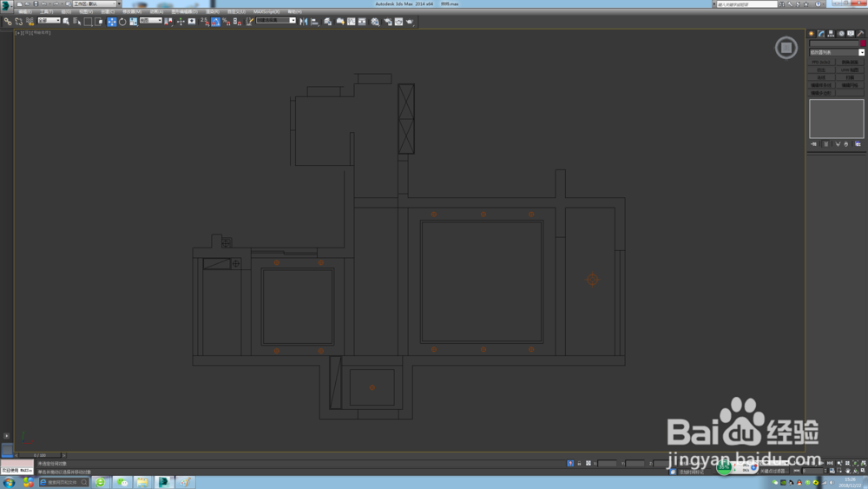Toggle the 2.5D Snaps button
The width and height of the screenshot is (868, 489).
[x=205, y=22]
